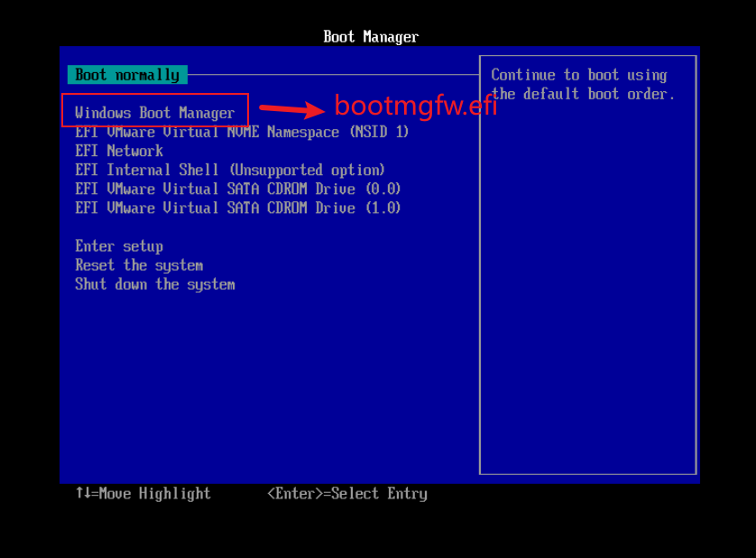Screen dimensions: 756x558
Task: Click the Boot Manager title text
Action: 371,37
